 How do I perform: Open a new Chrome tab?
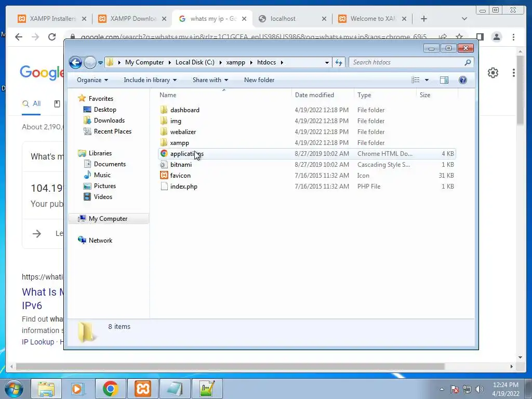pos(424,19)
